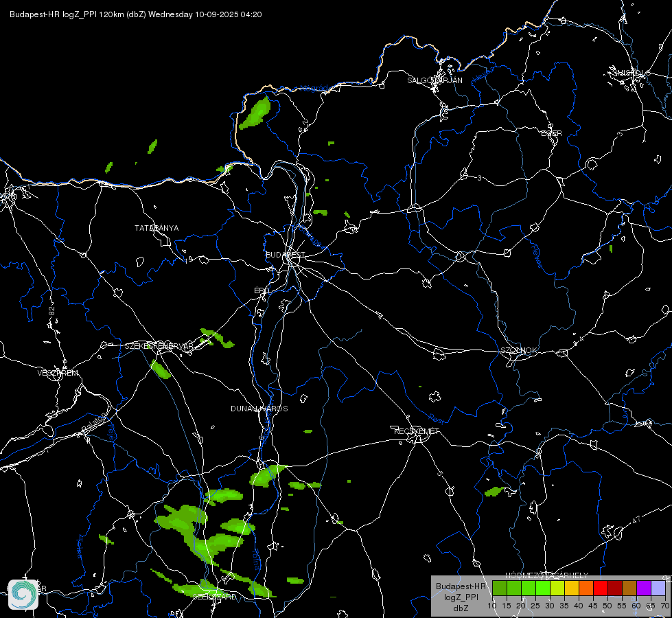Click the SZOLNOK city label
This screenshot has height=618, width=672.
tap(518, 350)
